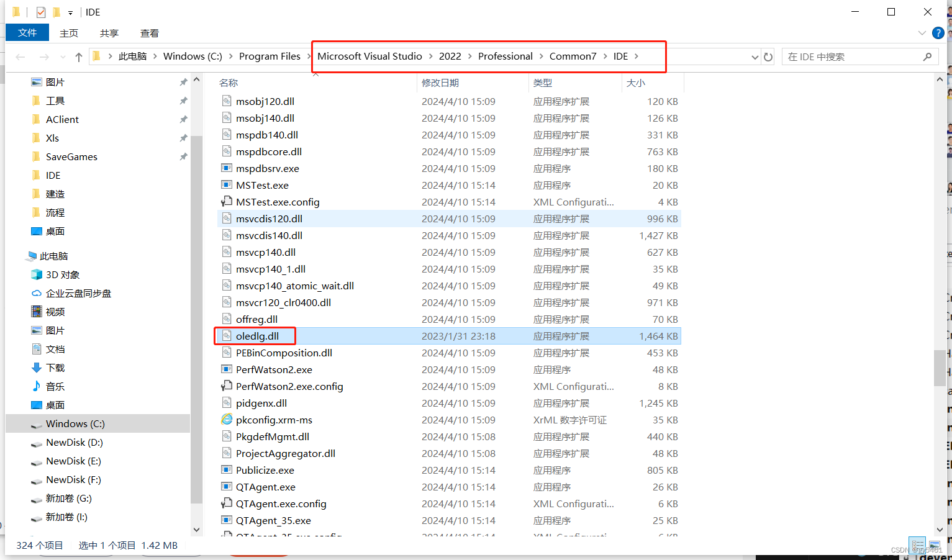Click Microsoft Visual Studio breadcrumb segment
952x560 pixels.
coord(369,56)
